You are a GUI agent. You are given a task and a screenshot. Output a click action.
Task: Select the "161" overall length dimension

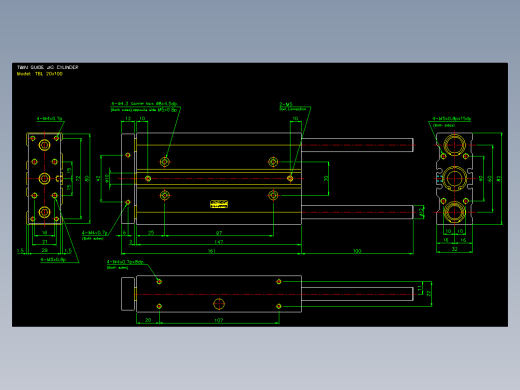(x=211, y=251)
